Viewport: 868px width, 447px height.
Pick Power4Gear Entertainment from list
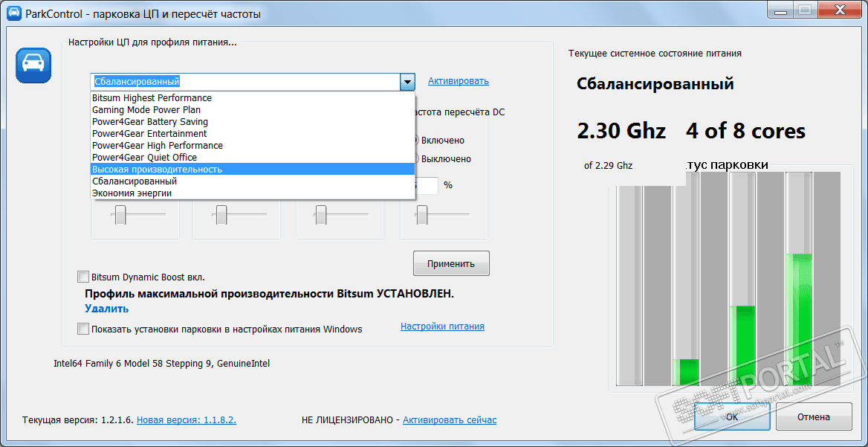click(x=253, y=133)
